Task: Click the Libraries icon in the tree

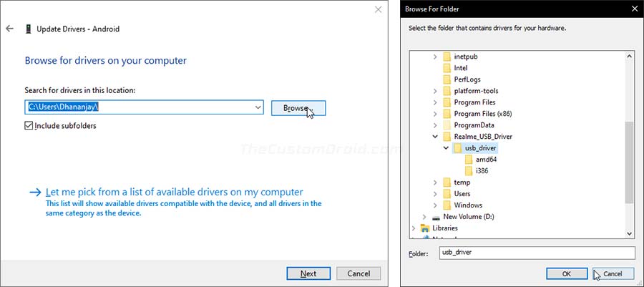Action: (425, 228)
